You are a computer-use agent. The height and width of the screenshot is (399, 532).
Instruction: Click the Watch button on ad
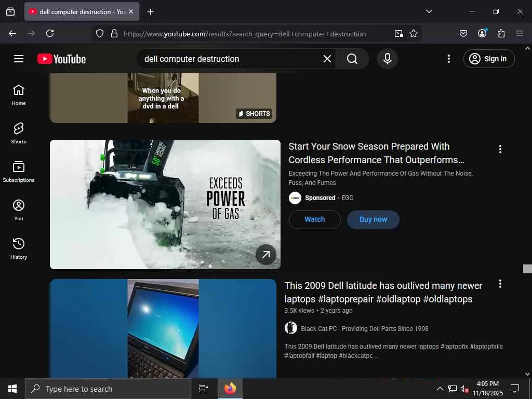pyautogui.click(x=314, y=220)
